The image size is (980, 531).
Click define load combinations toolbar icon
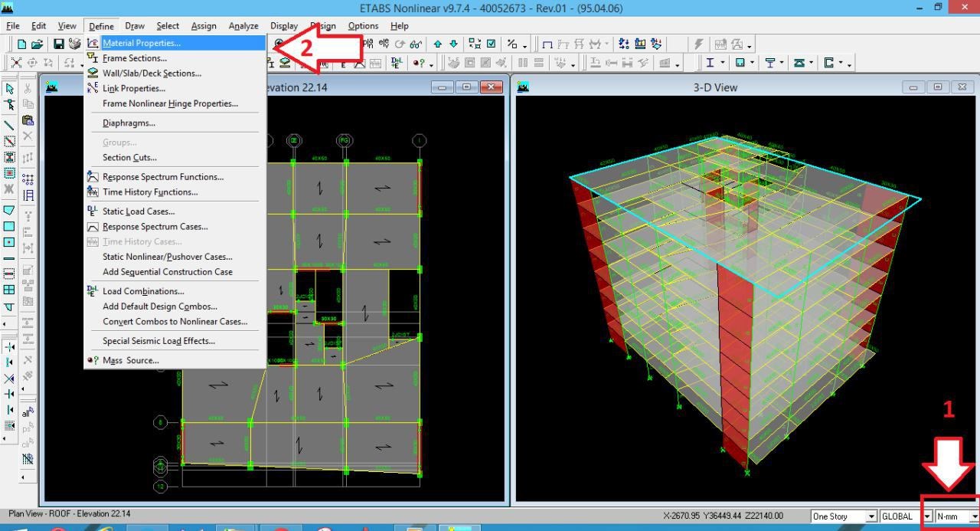coord(397,63)
